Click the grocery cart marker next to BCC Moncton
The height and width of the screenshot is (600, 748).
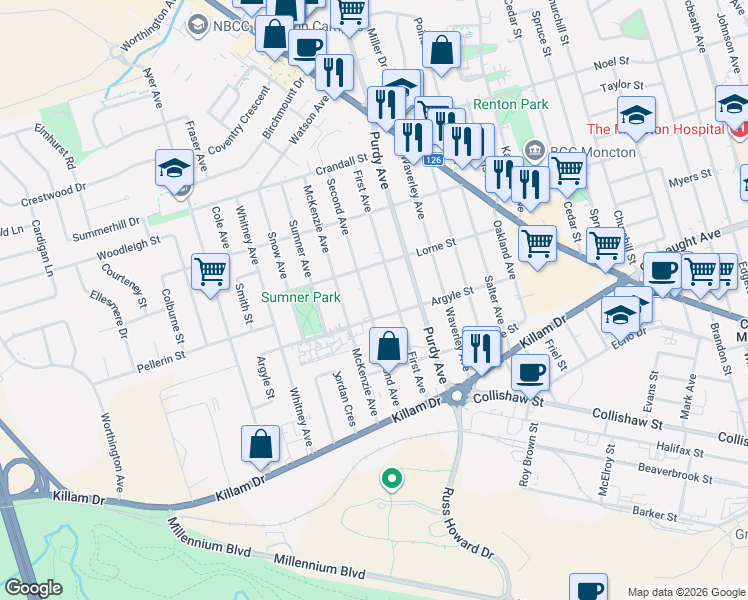(x=567, y=174)
